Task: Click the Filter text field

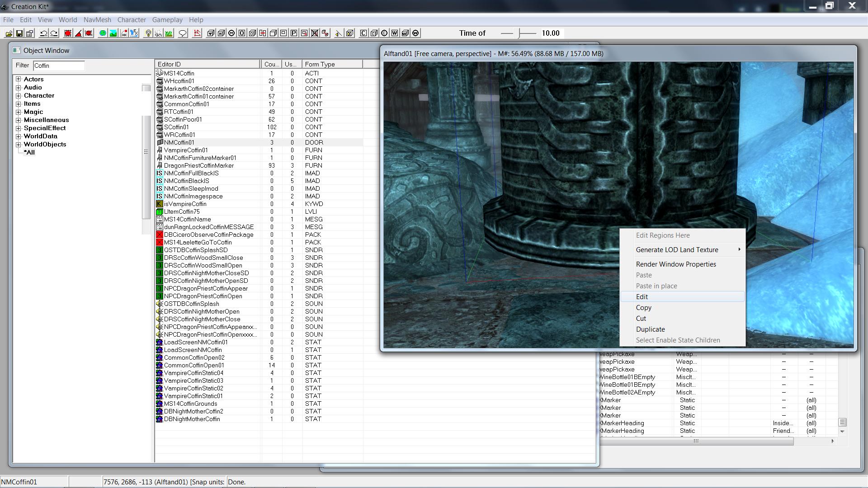Action: pyautogui.click(x=59, y=66)
